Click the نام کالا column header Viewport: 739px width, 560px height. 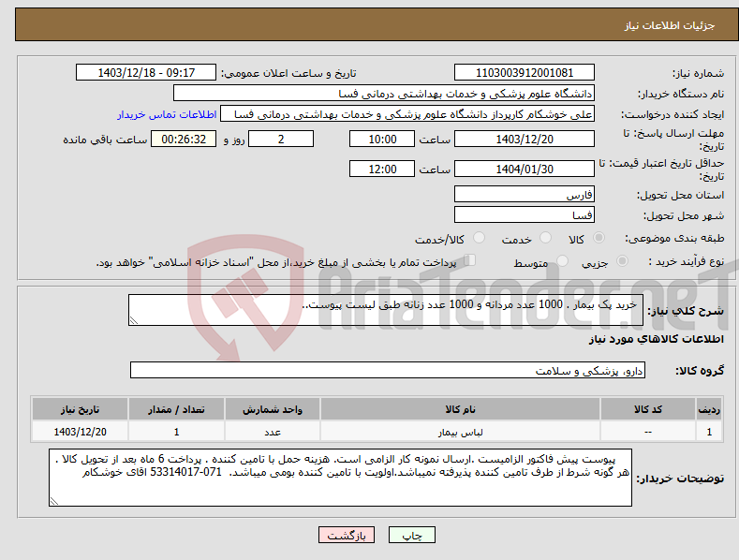pyautogui.click(x=460, y=409)
